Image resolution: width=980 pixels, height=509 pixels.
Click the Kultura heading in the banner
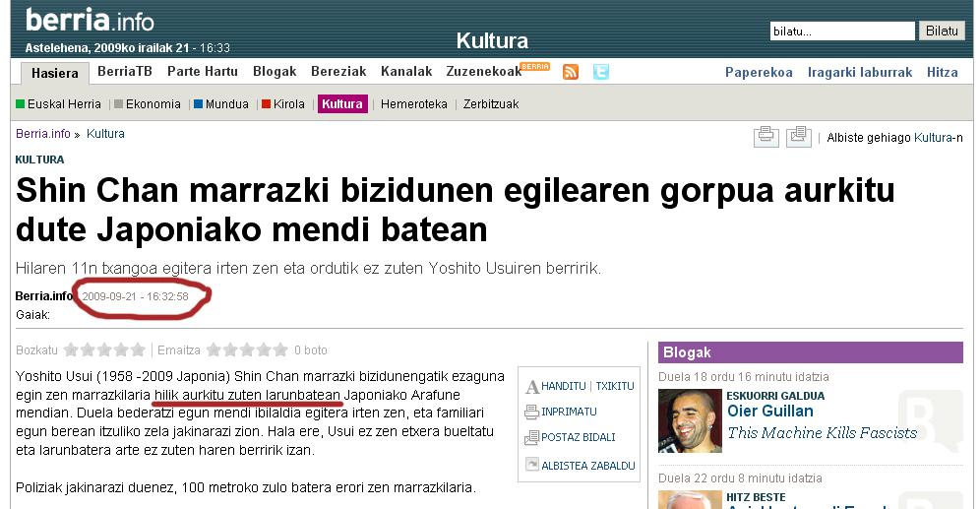tap(492, 40)
